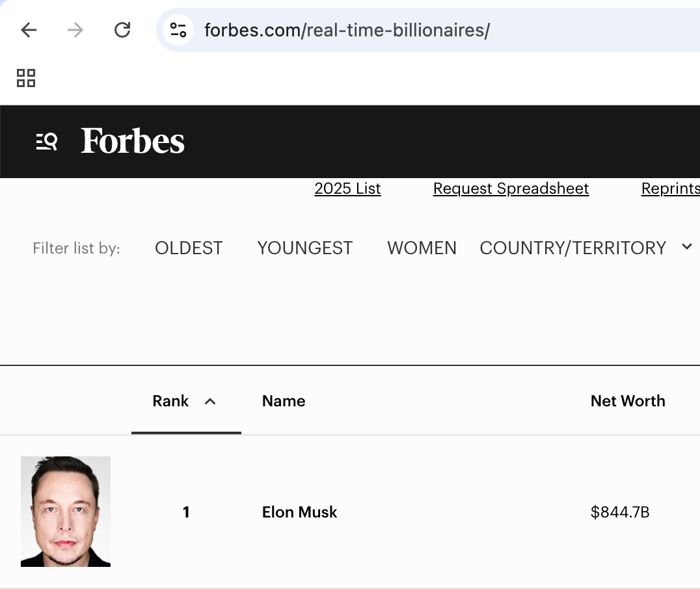This screenshot has width=700, height=589.
Task: Open the Elon Musk name entry
Action: pyautogui.click(x=299, y=512)
